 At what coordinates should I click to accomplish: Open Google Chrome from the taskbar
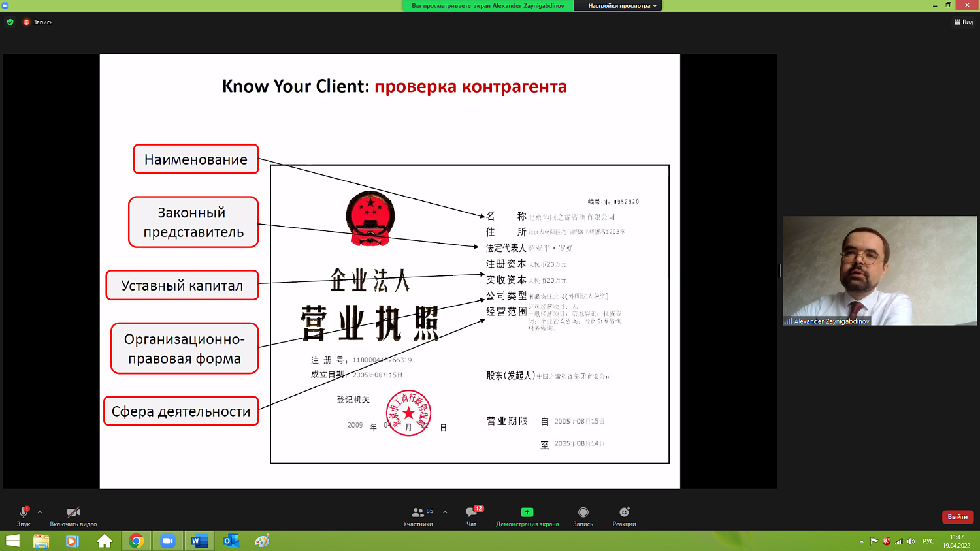136,541
